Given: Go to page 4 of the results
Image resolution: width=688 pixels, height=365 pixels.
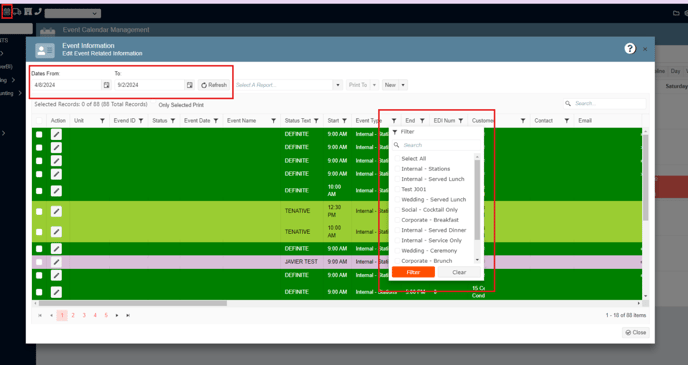Looking at the screenshot, I should point(95,315).
